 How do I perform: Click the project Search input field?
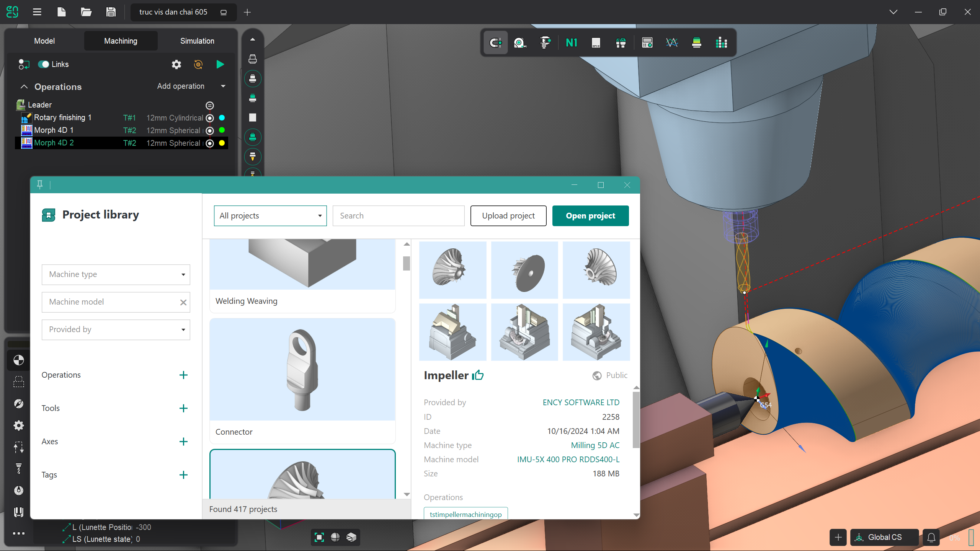pos(398,216)
